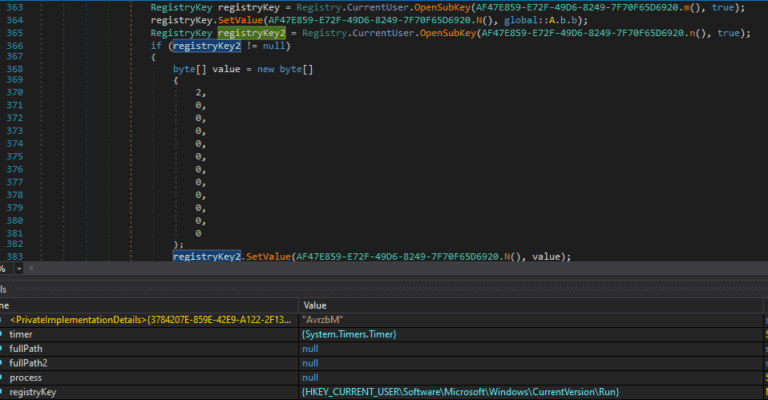Click OpenSubKey method on line 365
768x400 pixels.
click(448, 33)
